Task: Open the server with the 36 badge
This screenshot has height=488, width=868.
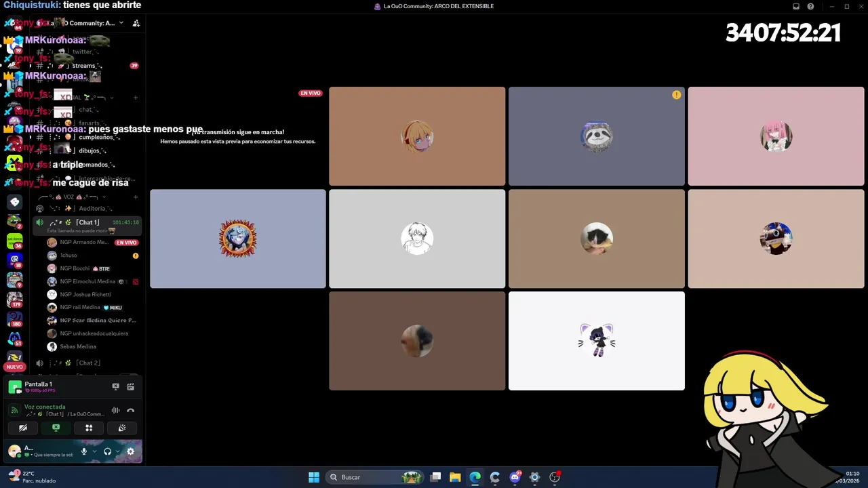Action: pos(14,241)
